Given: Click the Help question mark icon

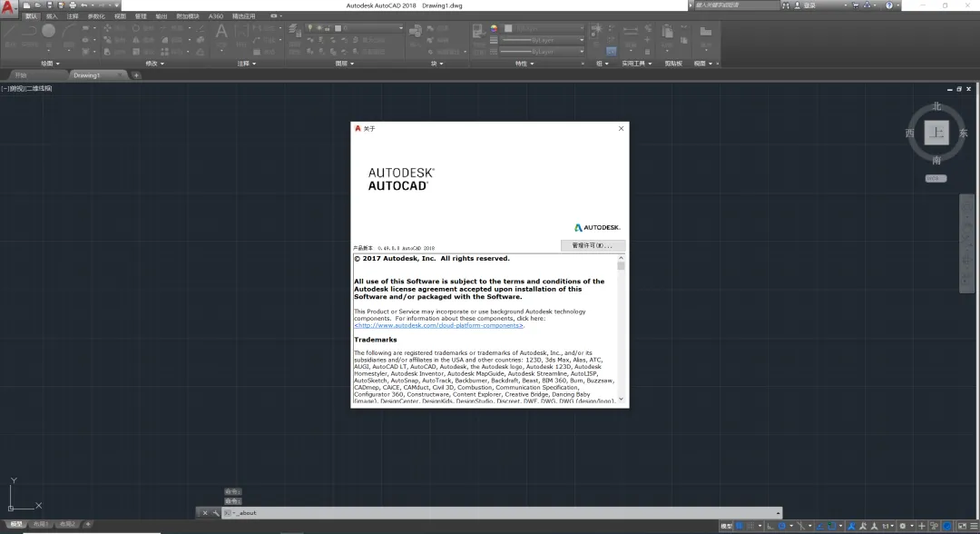Looking at the screenshot, I should coord(888,5).
